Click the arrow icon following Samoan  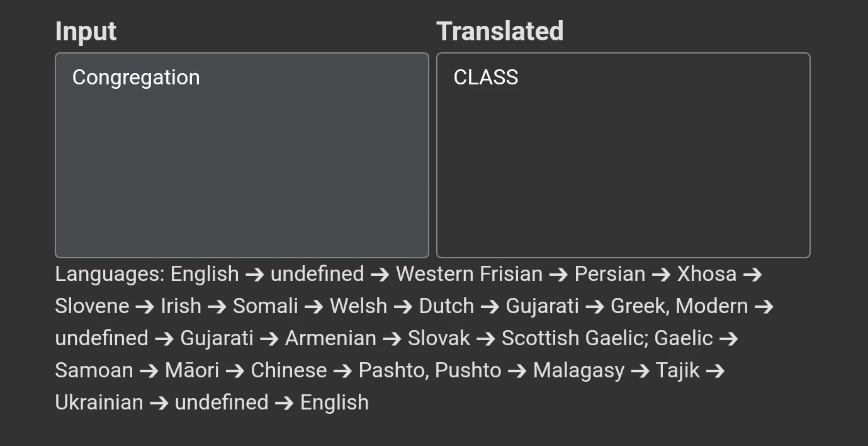pos(150,370)
